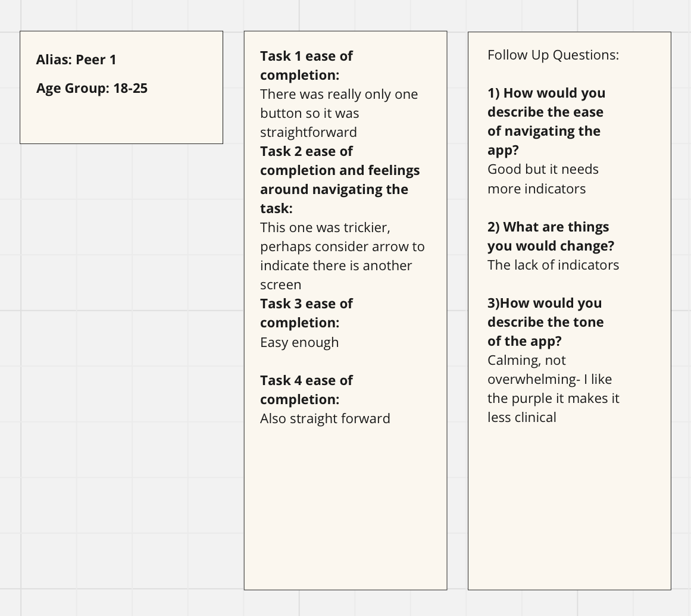
Task: Click question 3 about tone of the app
Action: click(x=546, y=322)
